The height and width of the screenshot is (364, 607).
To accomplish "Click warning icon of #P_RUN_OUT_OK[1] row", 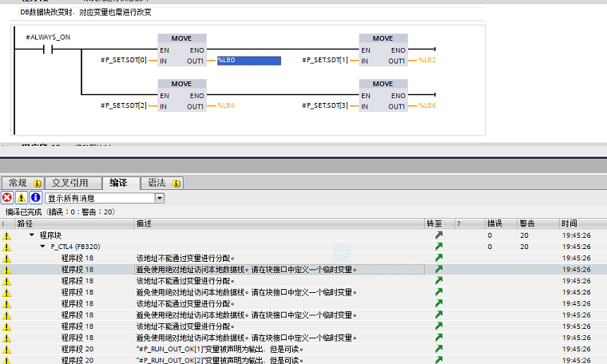I will click(x=6, y=350).
